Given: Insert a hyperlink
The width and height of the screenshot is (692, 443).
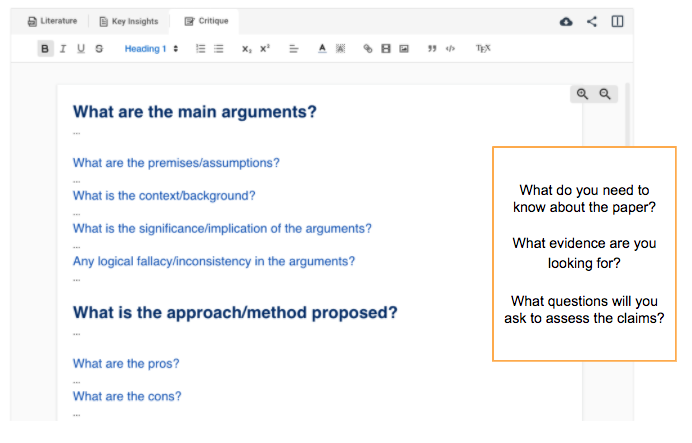Looking at the screenshot, I should [368, 49].
